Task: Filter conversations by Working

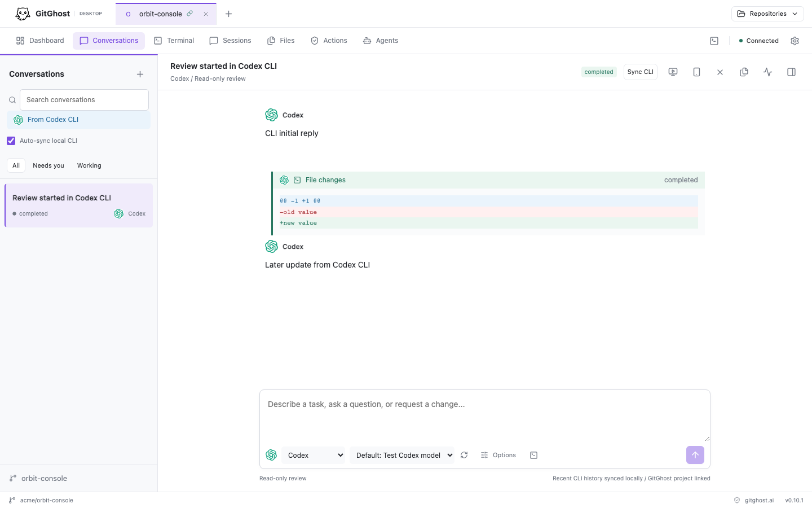Action: (x=89, y=165)
